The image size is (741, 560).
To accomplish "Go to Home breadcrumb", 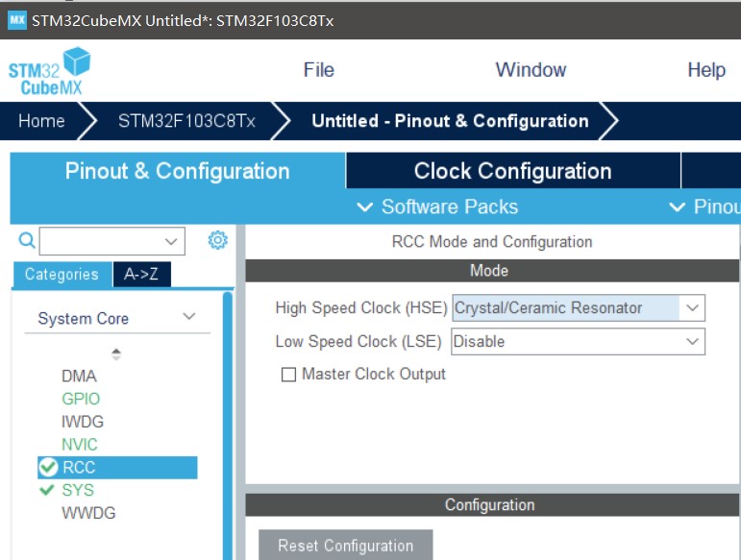I will point(41,121).
